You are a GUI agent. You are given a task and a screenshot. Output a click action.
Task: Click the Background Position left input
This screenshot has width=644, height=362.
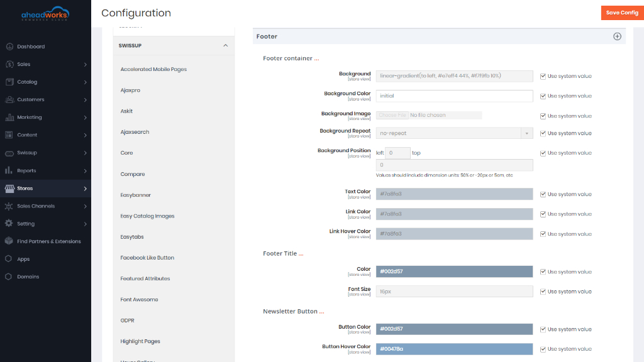(x=397, y=153)
